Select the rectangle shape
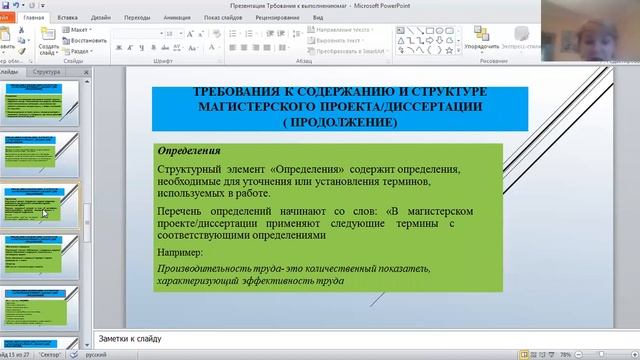 430,31
